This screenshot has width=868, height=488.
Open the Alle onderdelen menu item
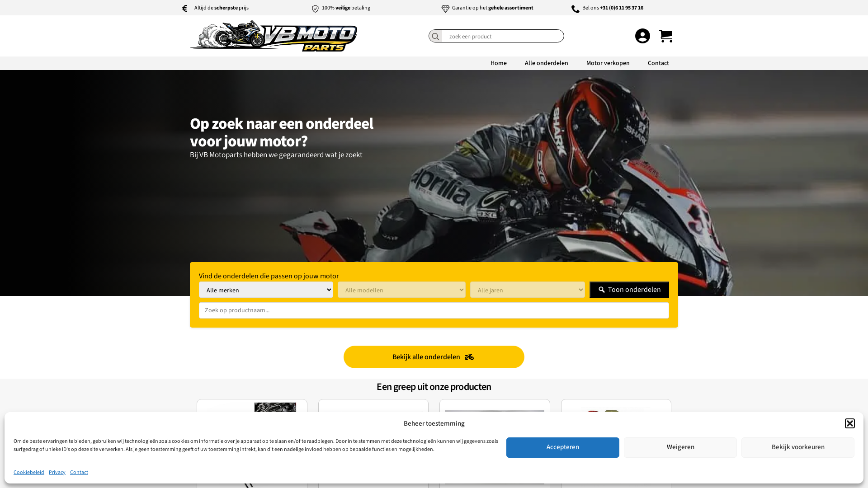coord(547,63)
